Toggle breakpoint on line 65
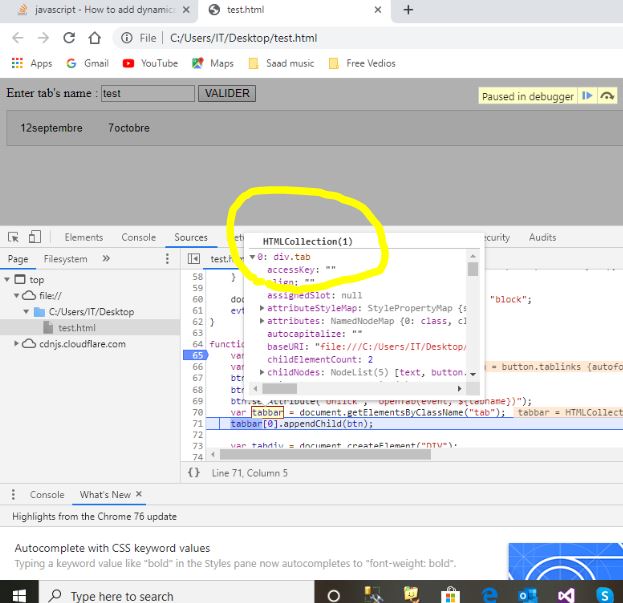 pyautogui.click(x=197, y=354)
